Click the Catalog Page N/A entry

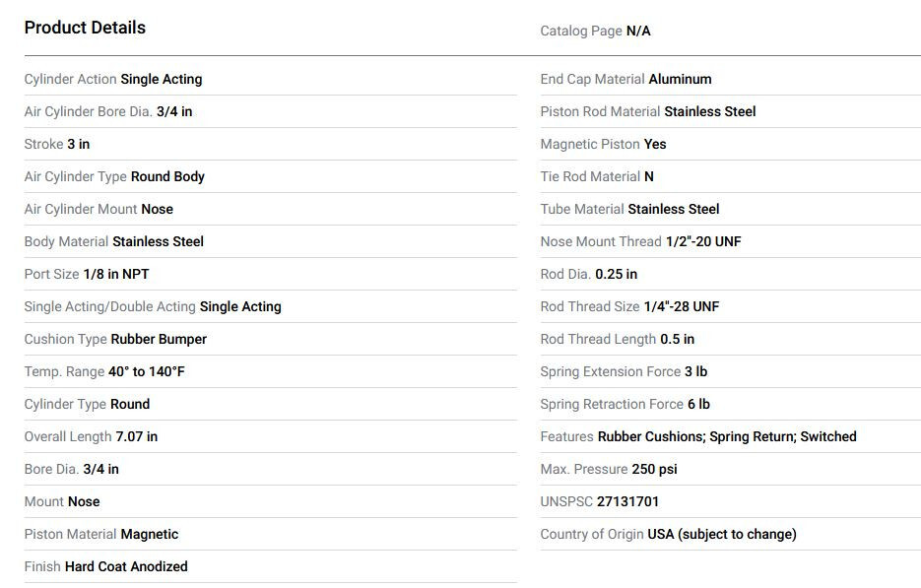click(595, 31)
